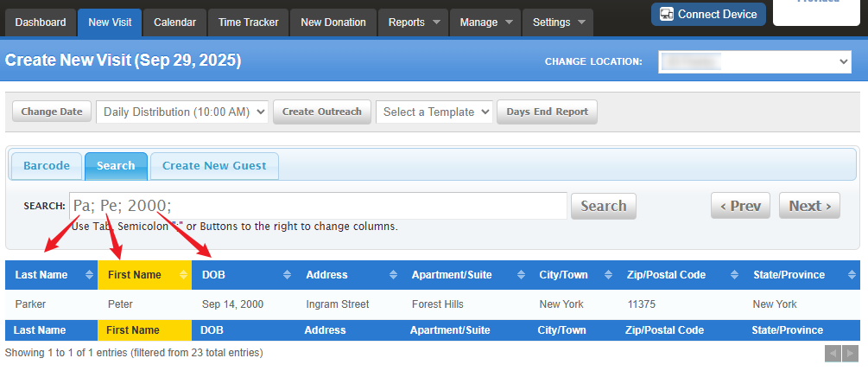
Task: Open the Select a Template dropdown
Action: [434, 112]
